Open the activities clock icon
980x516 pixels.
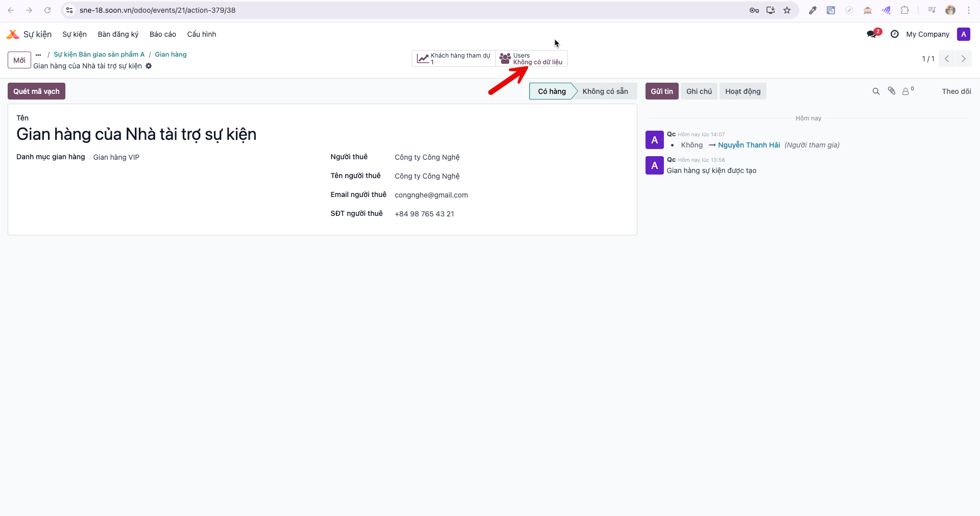894,34
